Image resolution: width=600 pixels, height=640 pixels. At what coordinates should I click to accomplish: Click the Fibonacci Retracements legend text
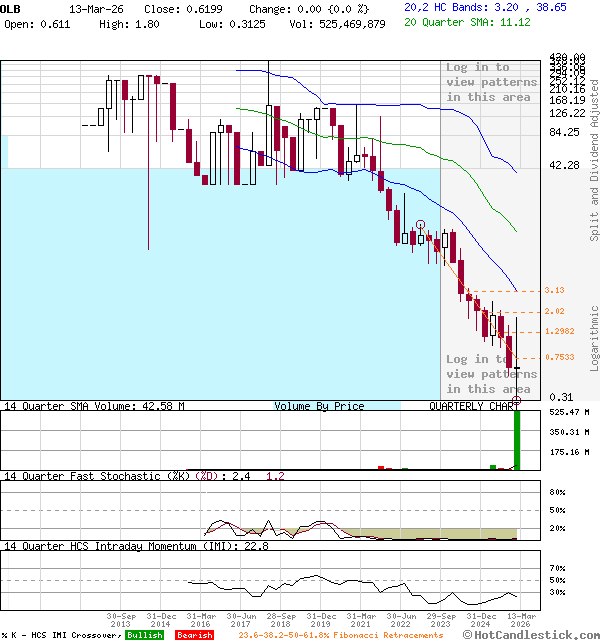pyautogui.click(x=340, y=635)
